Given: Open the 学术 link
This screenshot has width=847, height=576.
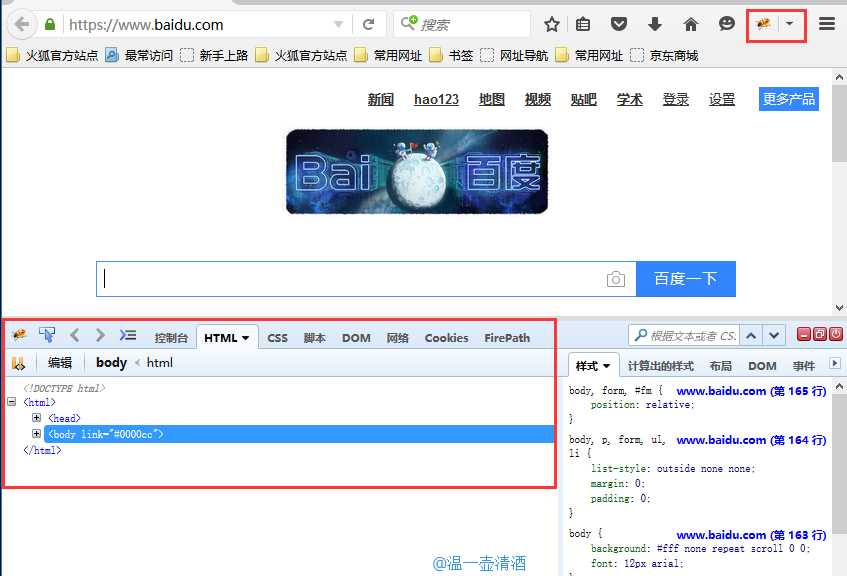Looking at the screenshot, I should 630,99.
